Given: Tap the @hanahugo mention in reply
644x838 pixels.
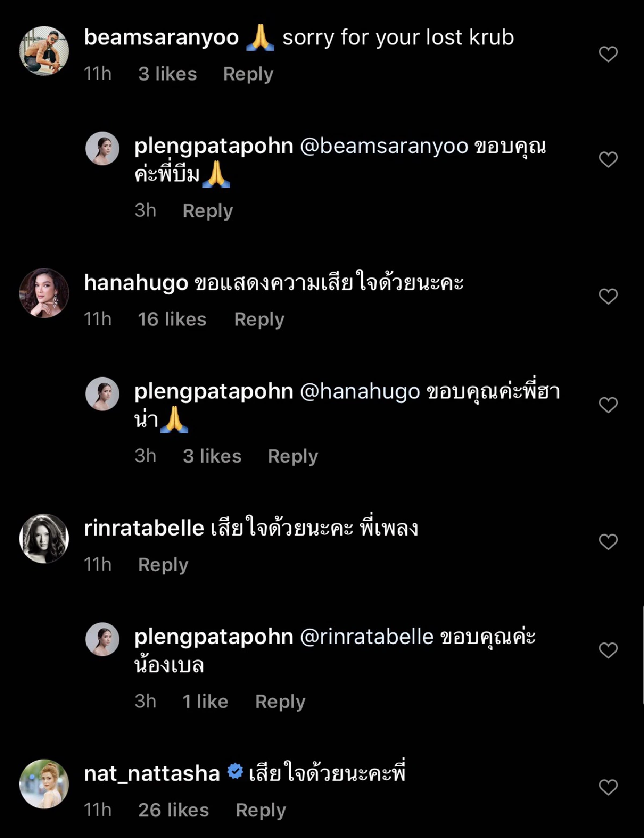Looking at the screenshot, I should coord(360,391).
